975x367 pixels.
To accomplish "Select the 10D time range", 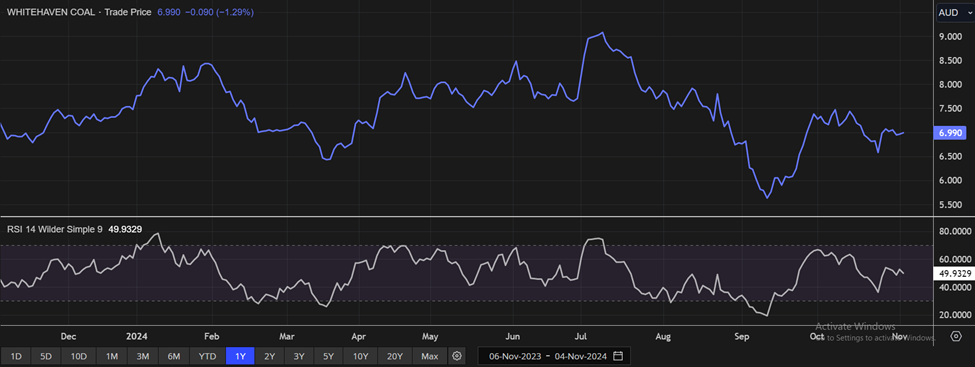I will (78, 356).
